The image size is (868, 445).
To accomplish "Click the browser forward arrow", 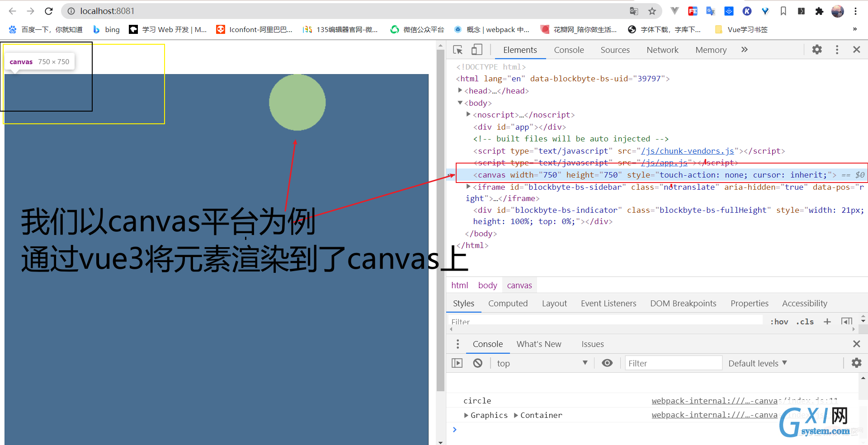I will [30, 11].
